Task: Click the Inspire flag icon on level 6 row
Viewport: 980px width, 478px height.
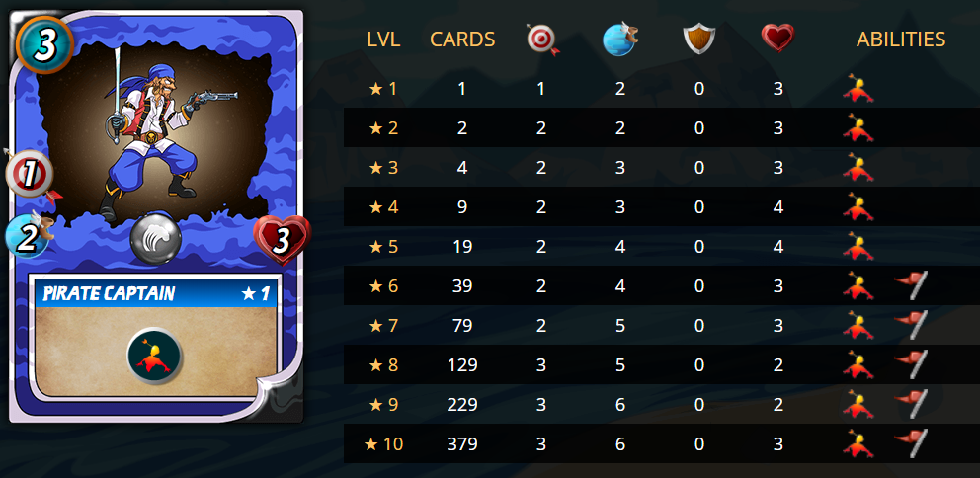Action: pos(911,285)
